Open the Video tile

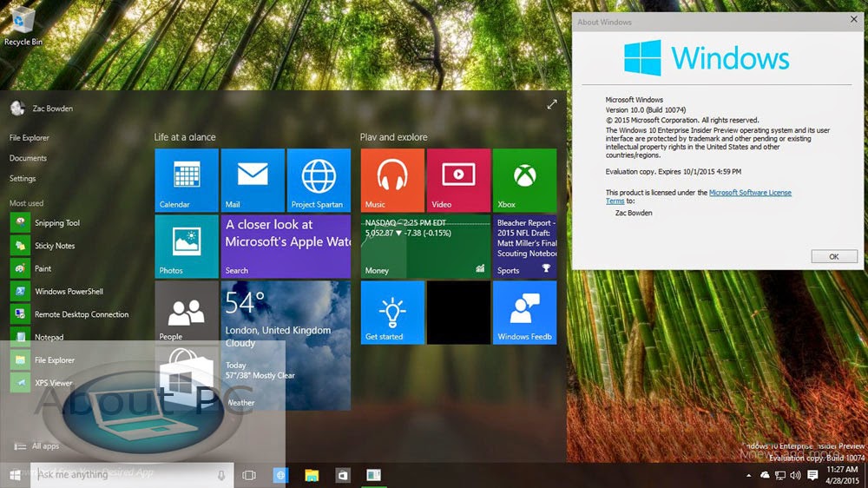458,180
